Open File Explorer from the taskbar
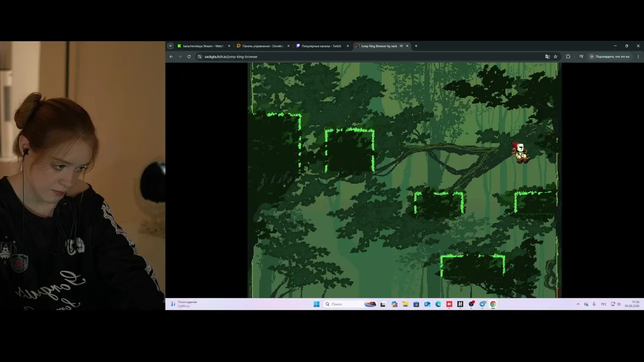Screen dimensions: 644x362 pos(405,304)
